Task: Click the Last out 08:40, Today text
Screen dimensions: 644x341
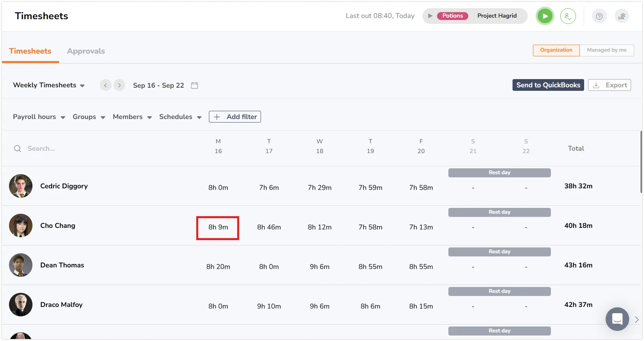Action: [x=380, y=16]
